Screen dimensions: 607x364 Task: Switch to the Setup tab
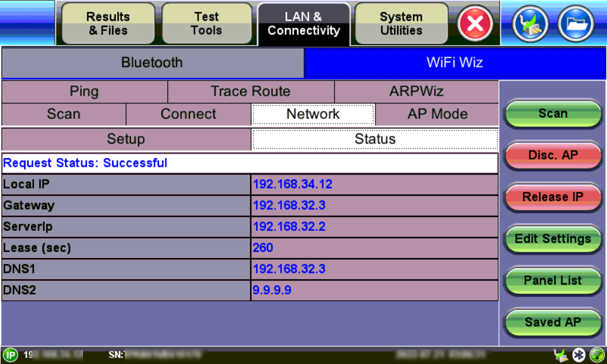(126, 139)
